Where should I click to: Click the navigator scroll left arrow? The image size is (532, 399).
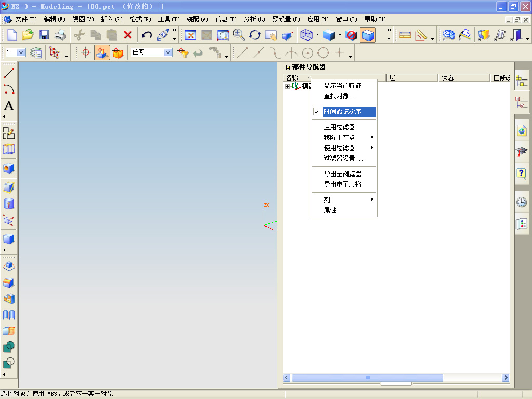[x=287, y=377]
